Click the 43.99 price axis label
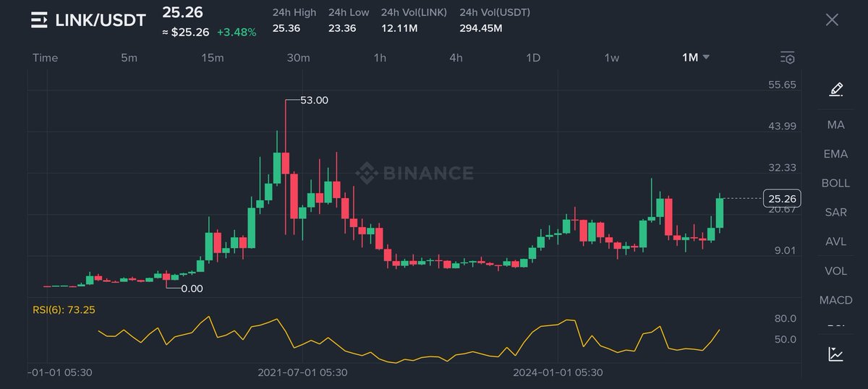This screenshot has height=389, width=868. tap(782, 126)
